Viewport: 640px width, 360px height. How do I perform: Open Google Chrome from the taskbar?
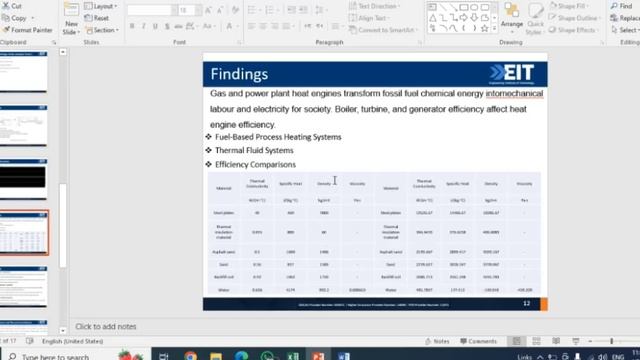coord(190,356)
